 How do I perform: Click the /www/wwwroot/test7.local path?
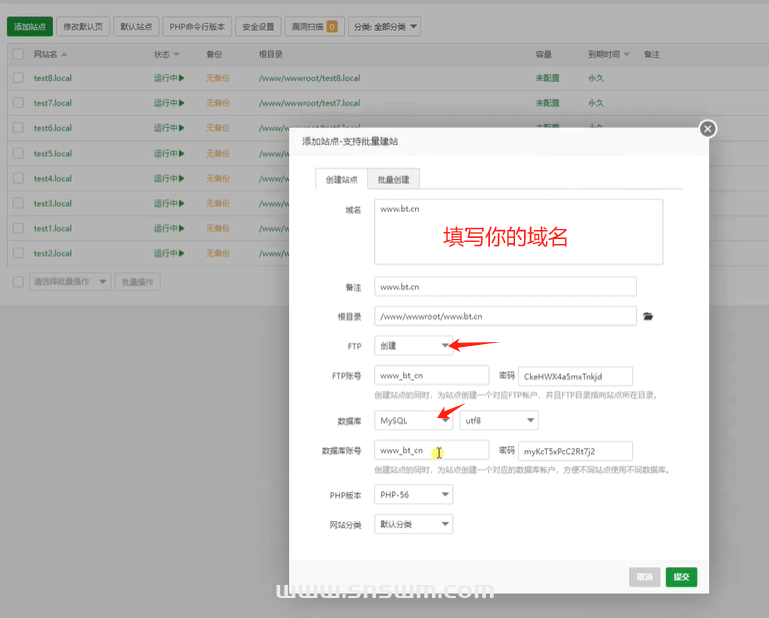309,103
